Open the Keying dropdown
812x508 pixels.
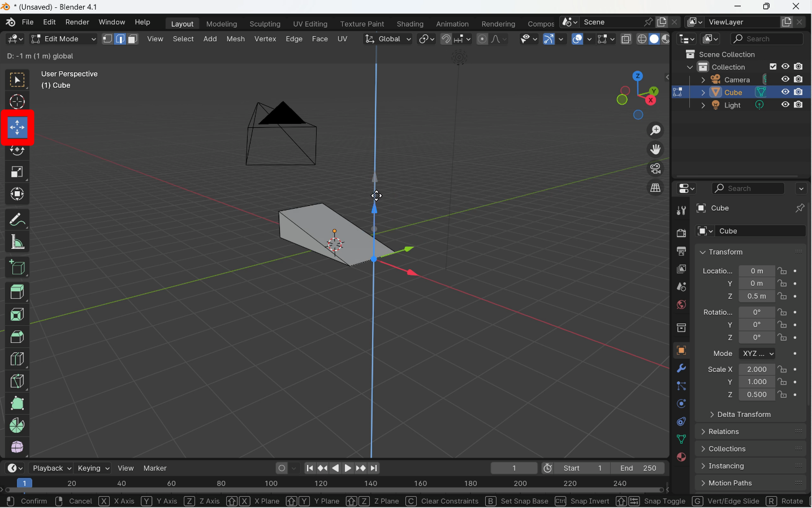pos(93,468)
